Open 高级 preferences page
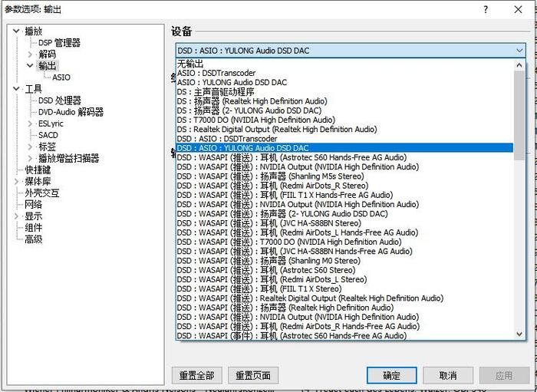The width and height of the screenshot is (537, 392). click(33, 239)
